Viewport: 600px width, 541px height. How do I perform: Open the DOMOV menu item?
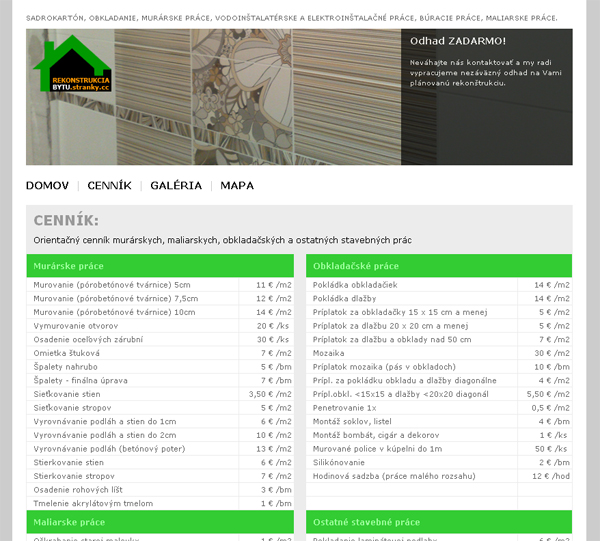47,186
